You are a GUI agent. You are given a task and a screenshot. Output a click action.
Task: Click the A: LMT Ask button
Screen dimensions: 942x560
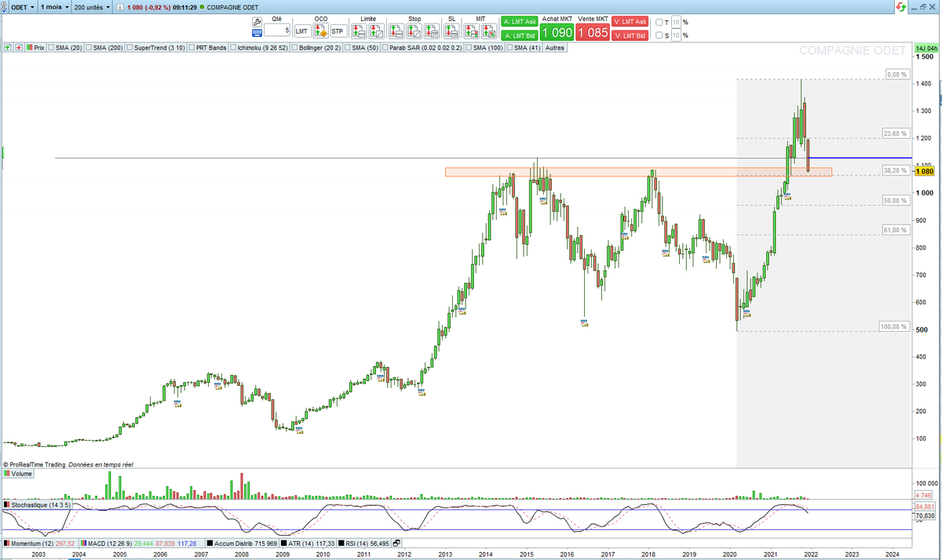click(518, 22)
